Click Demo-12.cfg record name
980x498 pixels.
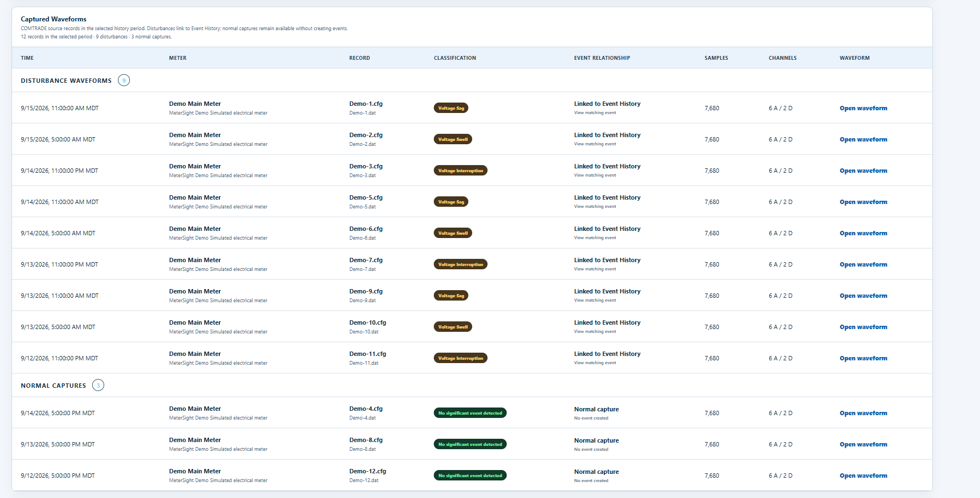367,471
